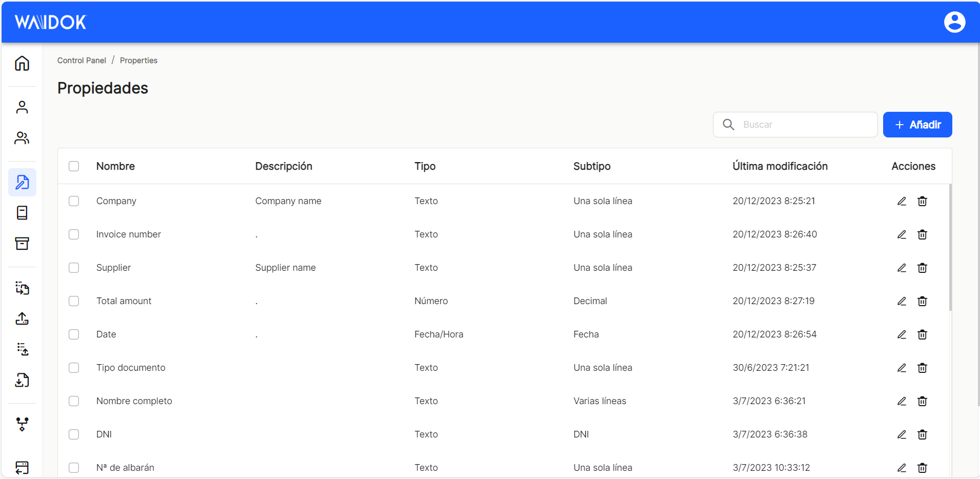980x479 pixels.
Task: Edit the Nª de albarán property
Action: [902, 468]
